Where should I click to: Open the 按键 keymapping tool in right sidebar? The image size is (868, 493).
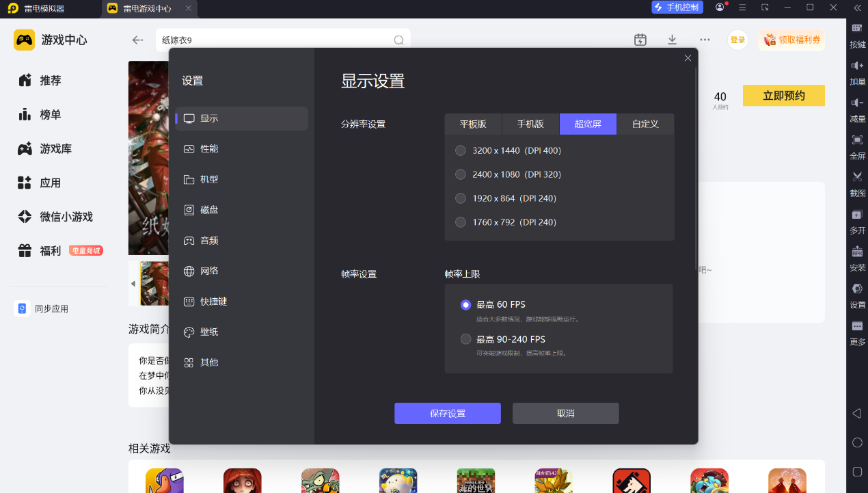pos(857,34)
